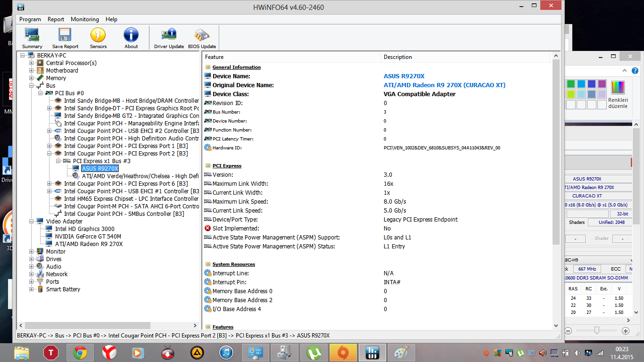Screen dimensions: 644x362
Task: Open Google Chrome from the taskbar
Action: tap(80, 353)
